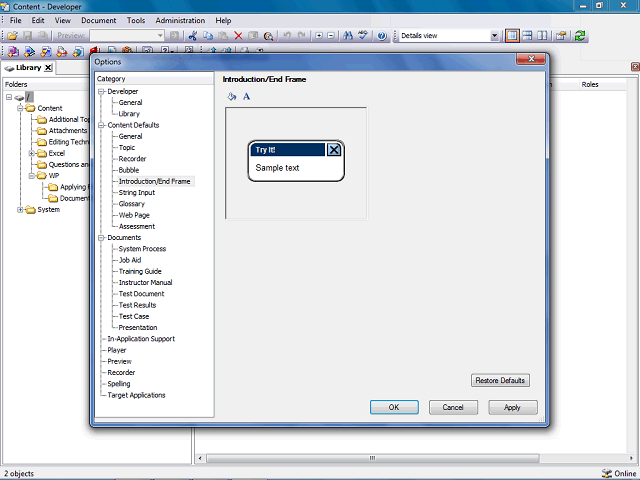Collapse the WP folder in Library

pyautogui.click(x=31, y=176)
